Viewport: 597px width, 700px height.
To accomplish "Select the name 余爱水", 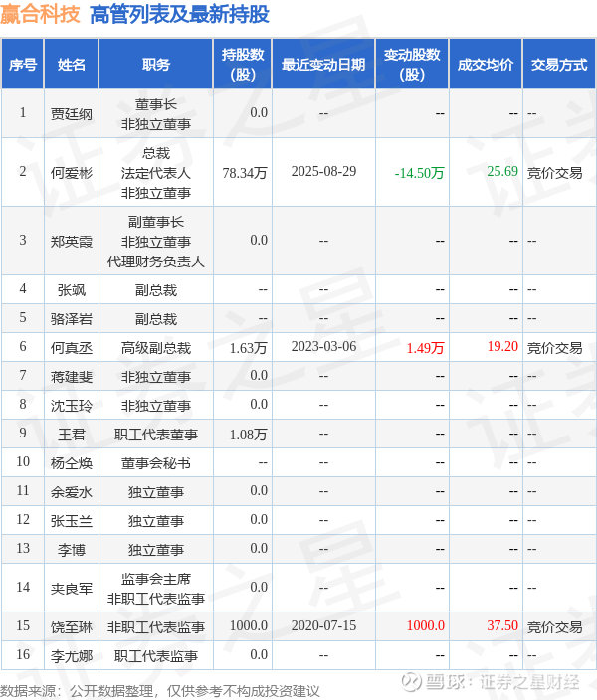I will point(71,492).
